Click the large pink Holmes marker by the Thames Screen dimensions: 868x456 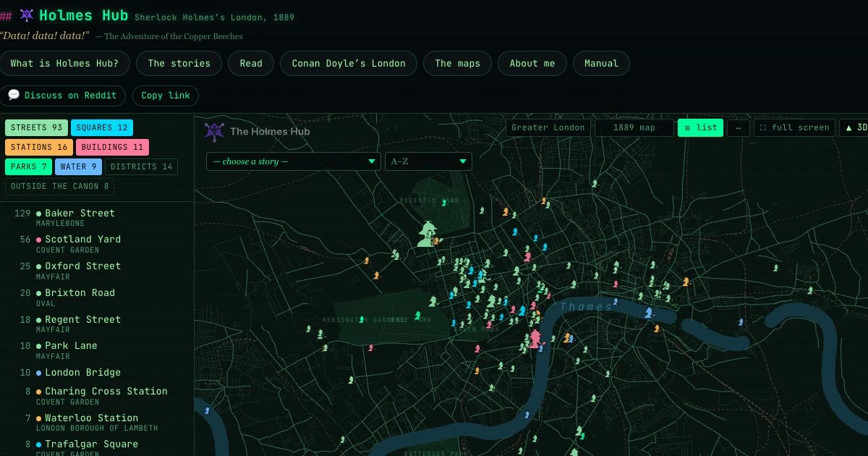(535, 339)
